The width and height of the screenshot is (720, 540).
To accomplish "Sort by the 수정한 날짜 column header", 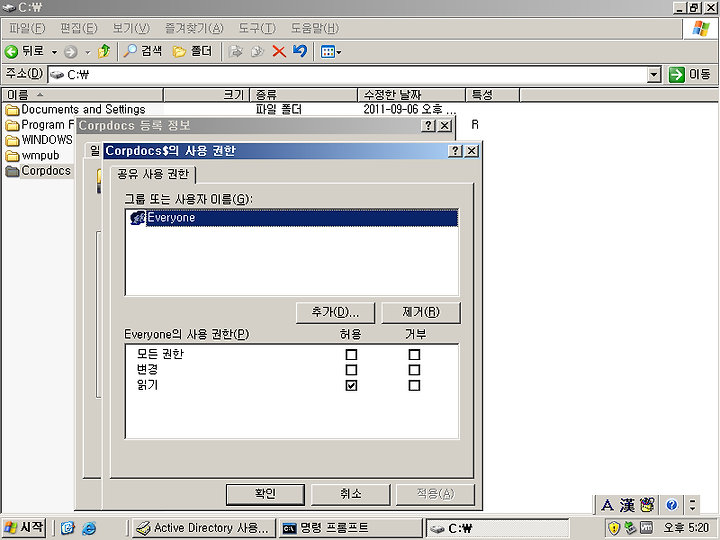I will point(411,95).
